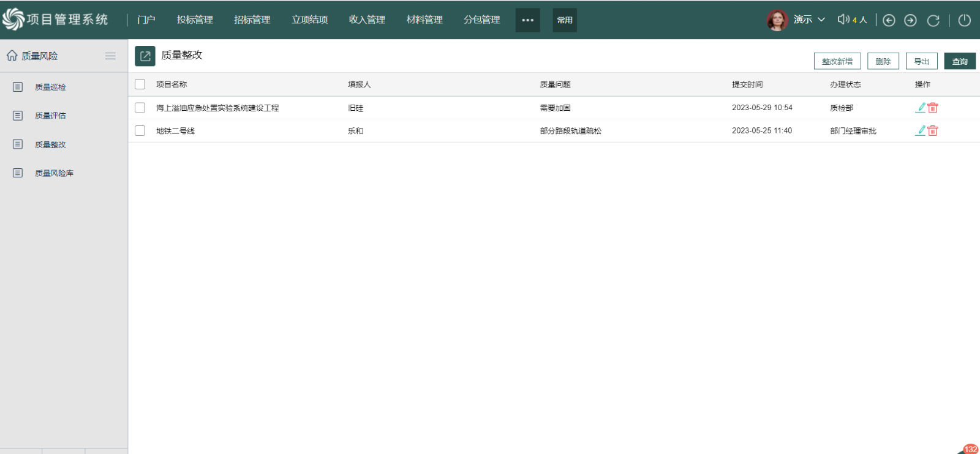The height and width of the screenshot is (454, 980).
Task: Click the 整改新增 button
Action: tap(837, 61)
